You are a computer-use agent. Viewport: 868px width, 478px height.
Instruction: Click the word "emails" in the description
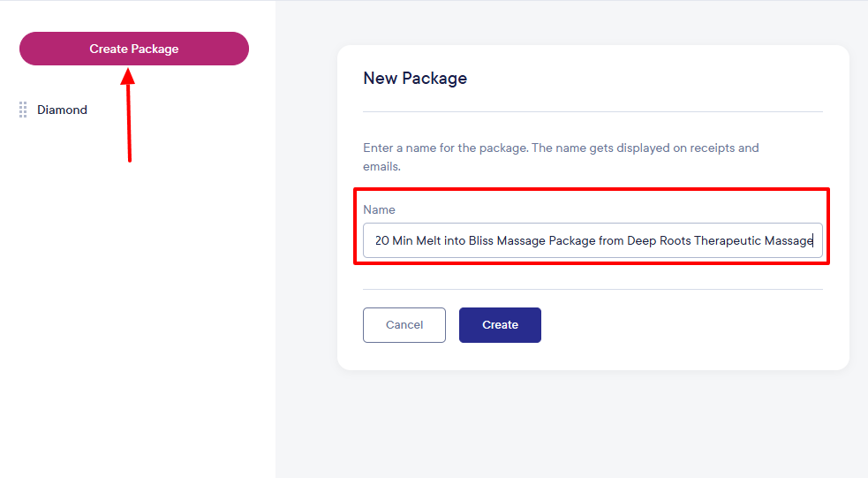(381, 166)
